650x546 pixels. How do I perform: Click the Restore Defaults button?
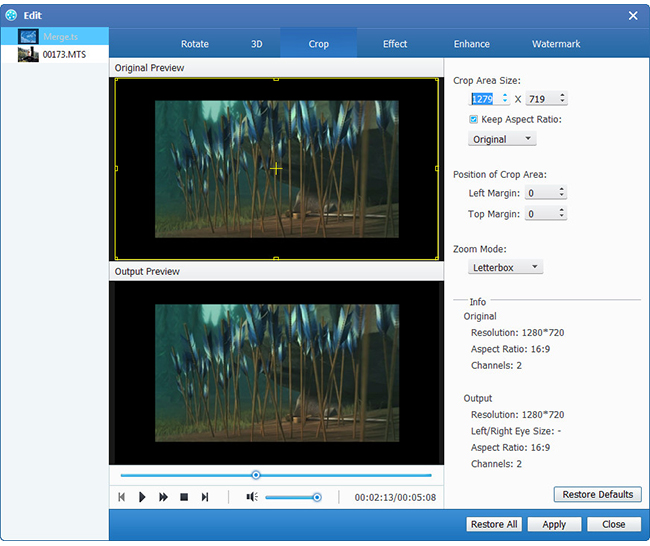(x=597, y=494)
